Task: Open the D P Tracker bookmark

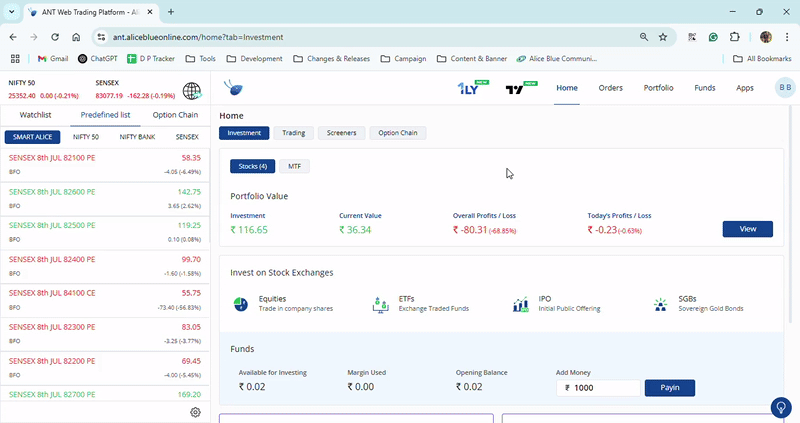Action: tap(151, 59)
